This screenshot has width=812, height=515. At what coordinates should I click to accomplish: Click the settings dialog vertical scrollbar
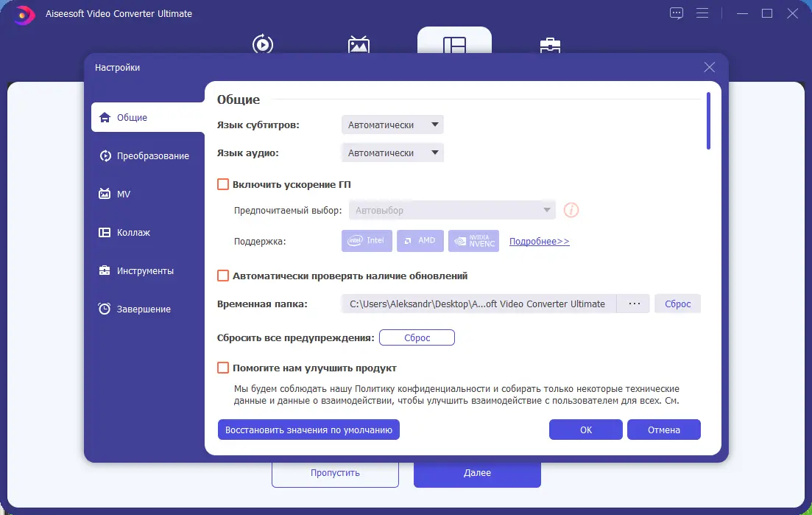pyautogui.click(x=708, y=121)
